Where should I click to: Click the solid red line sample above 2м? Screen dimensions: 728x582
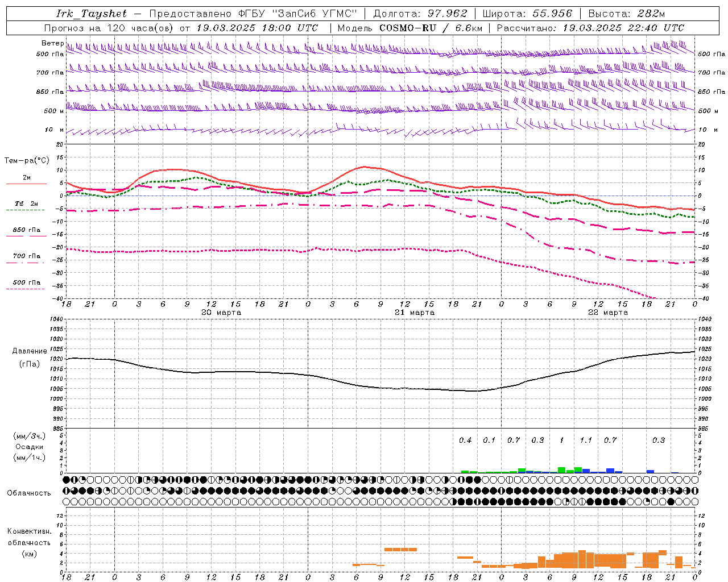coord(26,184)
